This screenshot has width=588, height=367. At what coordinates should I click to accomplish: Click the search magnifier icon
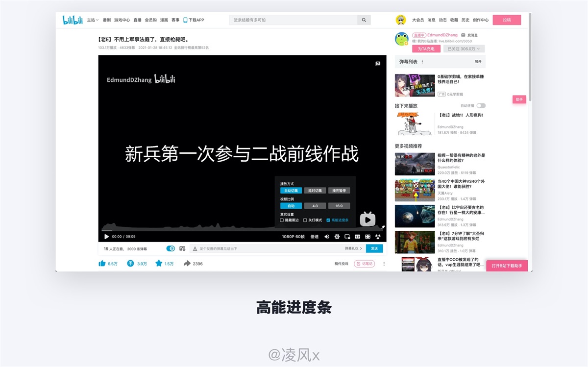[x=364, y=20]
